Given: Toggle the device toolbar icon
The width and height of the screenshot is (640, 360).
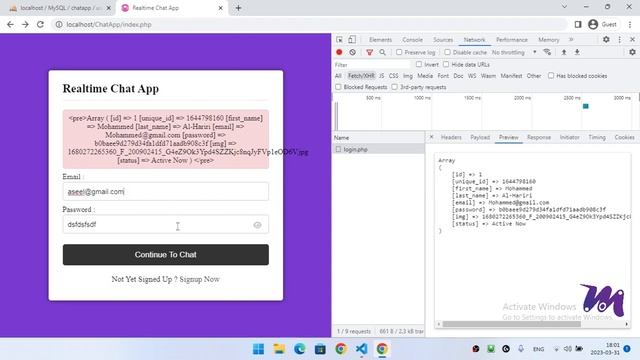Looking at the screenshot, I should click(352, 40).
